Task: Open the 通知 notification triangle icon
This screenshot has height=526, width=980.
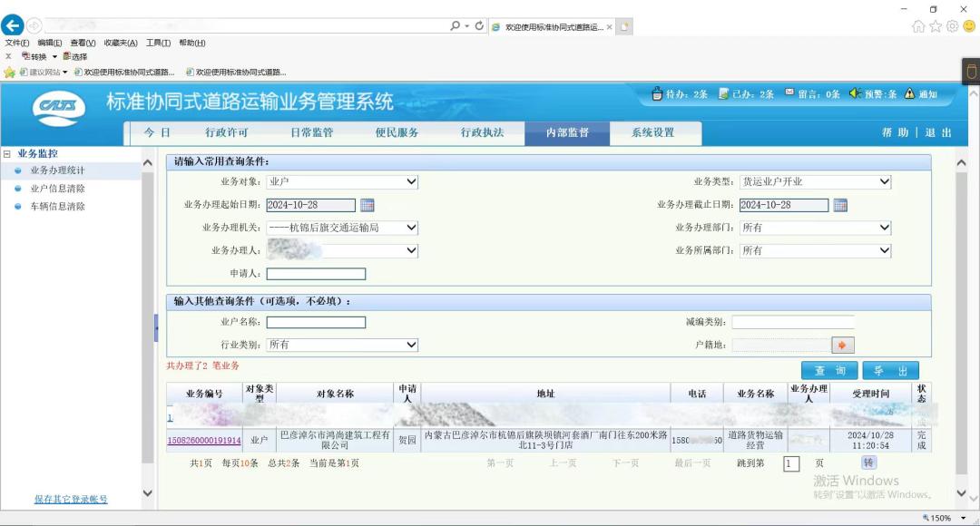Action: pyautogui.click(x=909, y=93)
